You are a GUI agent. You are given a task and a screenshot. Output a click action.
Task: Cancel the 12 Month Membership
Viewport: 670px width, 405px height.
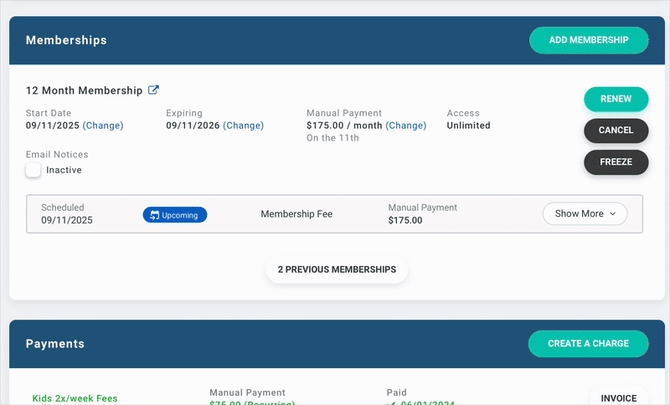coord(615,131)
